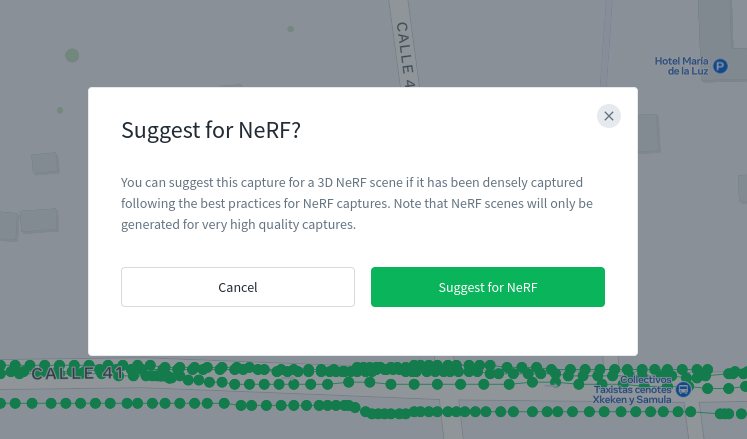Open the Hotel María de la Luz label
The height and width of the screenshot is (439, 747).
pyautogui.click(x=681, y=66)
